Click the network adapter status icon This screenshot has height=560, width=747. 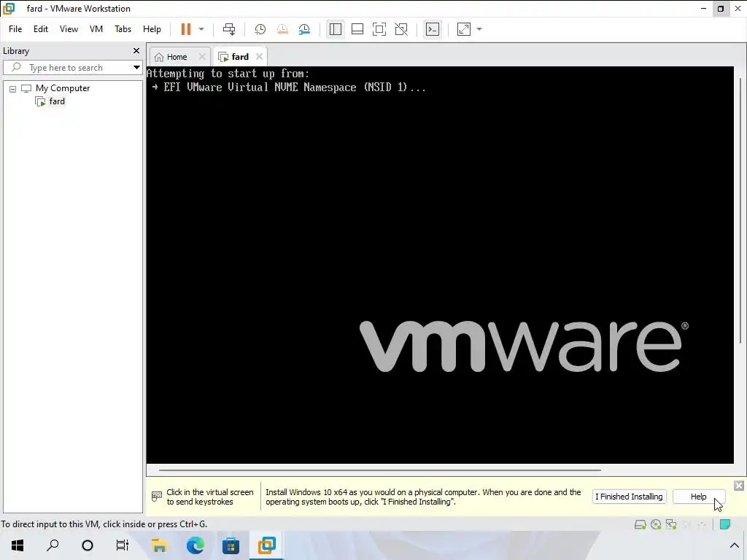(671, 525)
